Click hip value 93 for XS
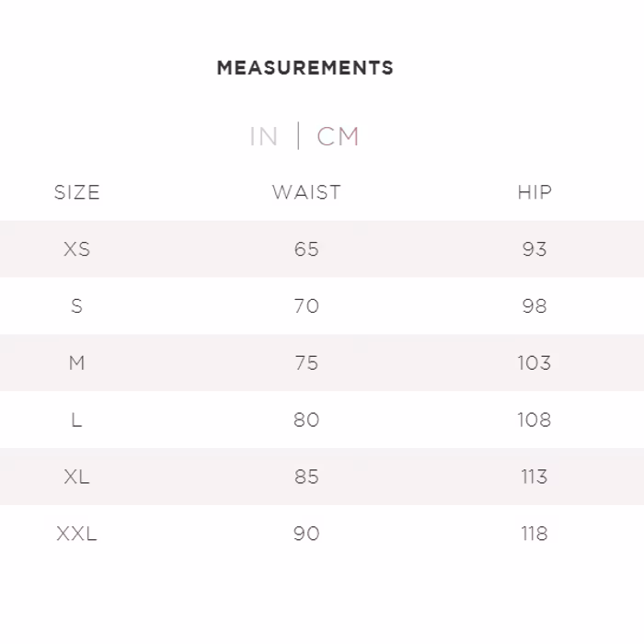644x644 pixels. (534, 249)
